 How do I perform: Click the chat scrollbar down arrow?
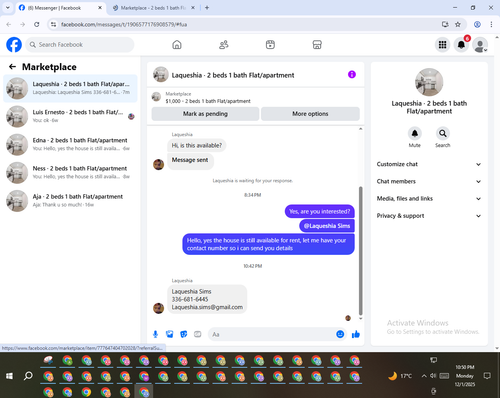[x=360, y=319]
